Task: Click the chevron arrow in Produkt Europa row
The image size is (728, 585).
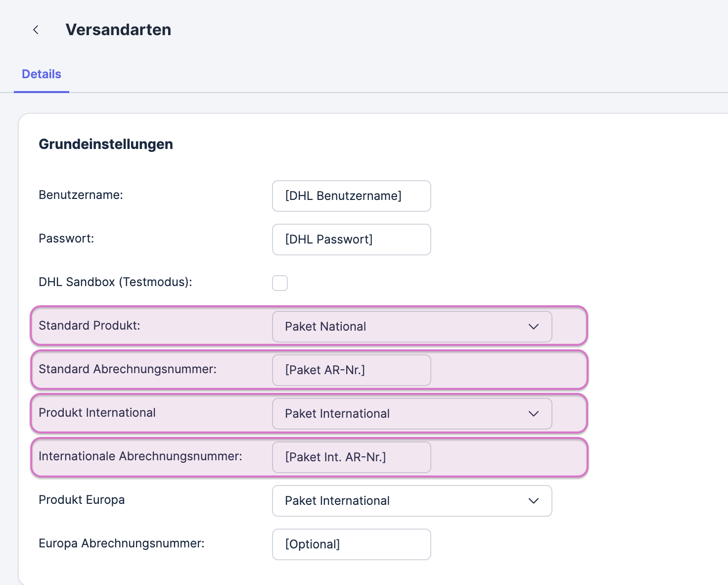Action: pyautogui.click(x=533, y=501)
